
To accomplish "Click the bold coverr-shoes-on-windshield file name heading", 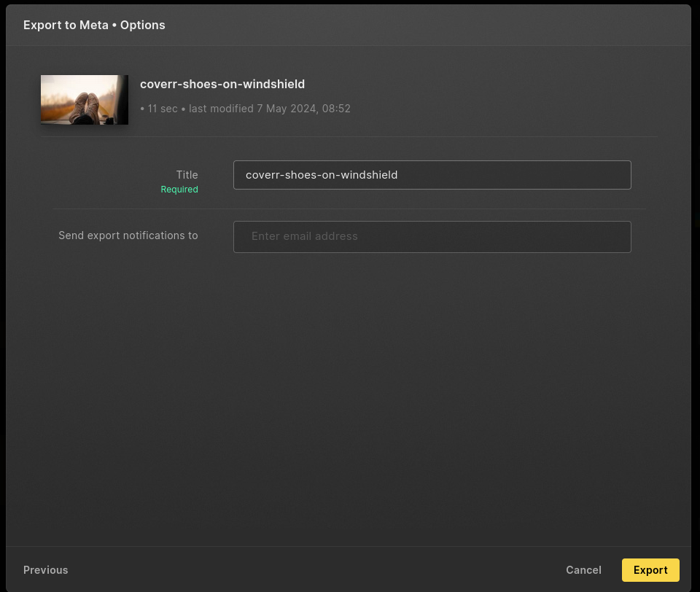I will pos(222,84).
